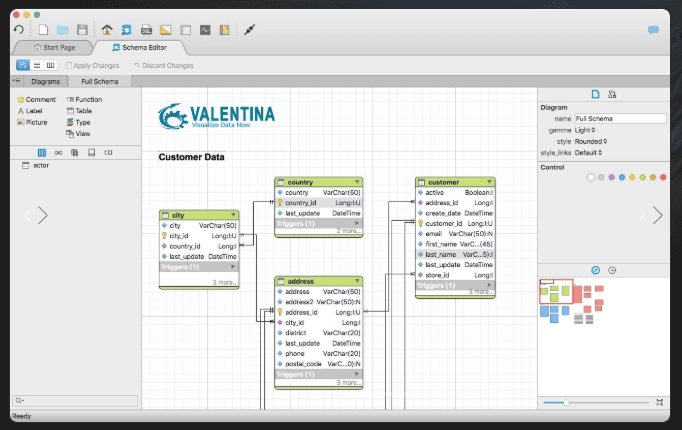Go to the Home icon in toolbar
The height and width of the screenshot is (430, 682).
coord(107,30)
